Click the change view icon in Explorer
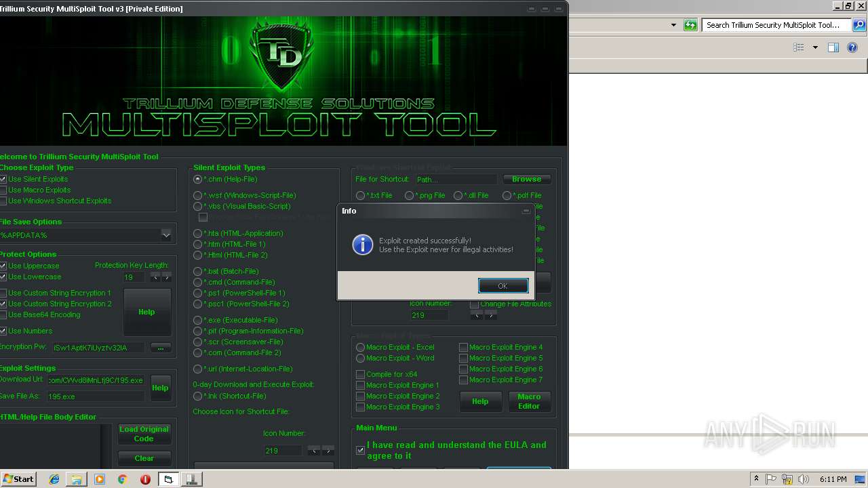This screenshot has width=868, height=488. pos(799,47)
